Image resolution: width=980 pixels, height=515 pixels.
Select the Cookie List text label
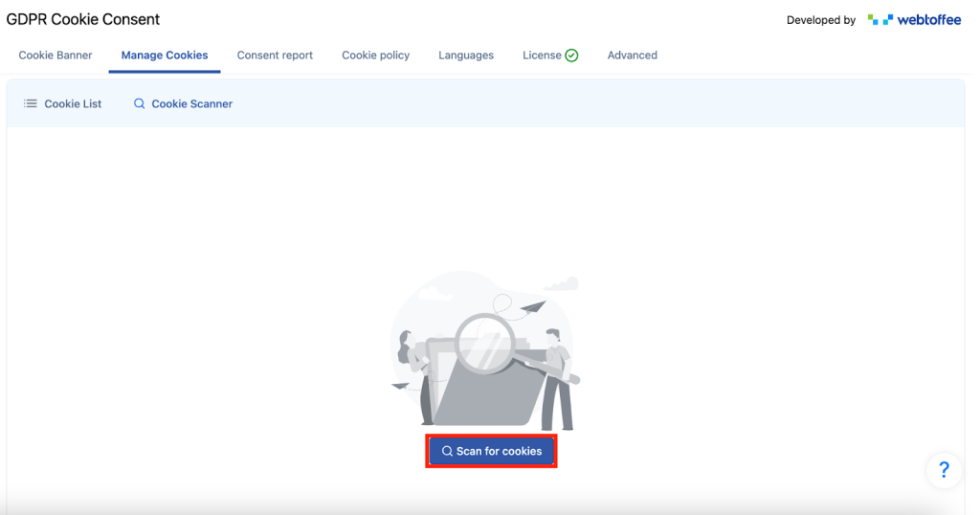73,103
